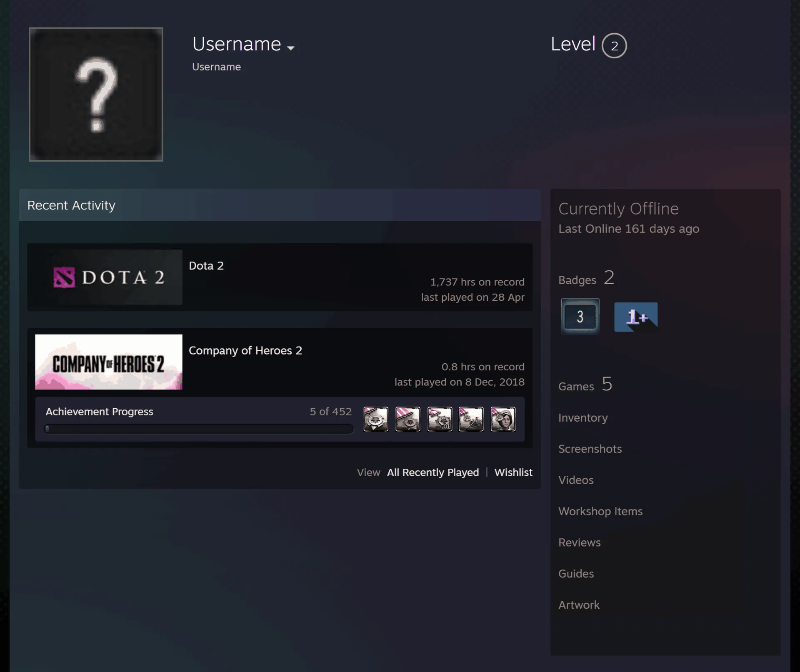
Task: Click the achievement icon showing a woman's portrait
Action: pyautogui.click(x=503, y=419)
